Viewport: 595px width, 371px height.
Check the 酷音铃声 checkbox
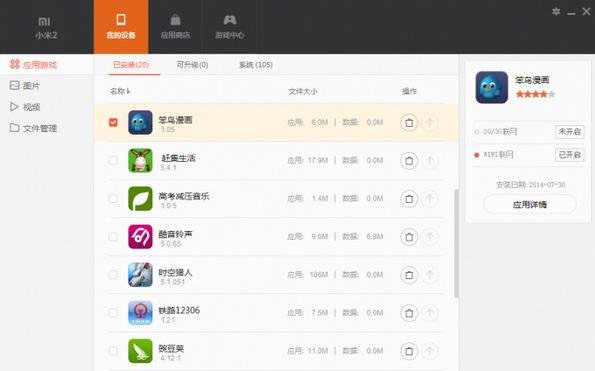point(113,236)
